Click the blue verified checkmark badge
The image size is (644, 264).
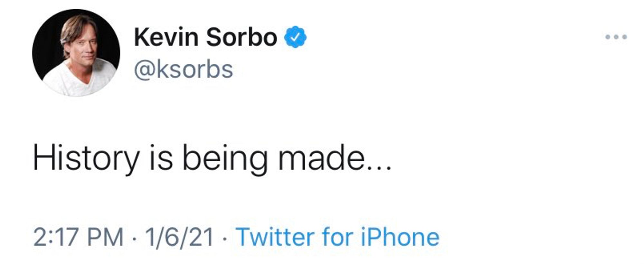tap(295, 37)
